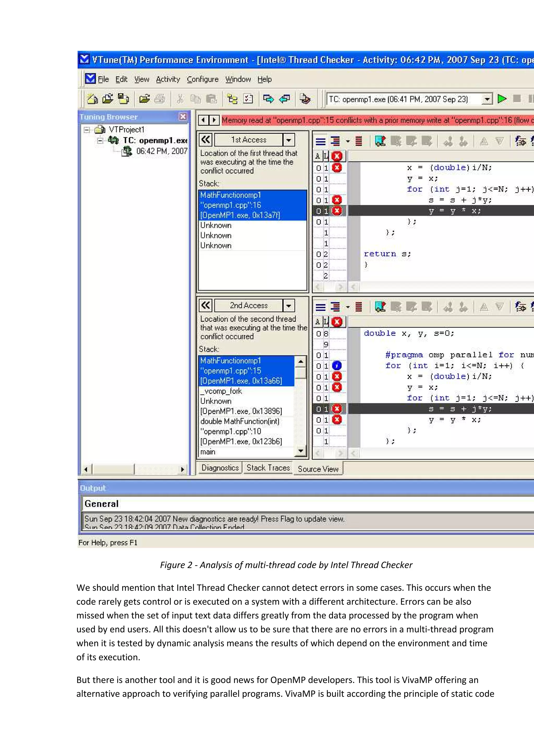Open the Activity menu
The width and height of the screenshot is (534, 756).
click(x=168, y=79)
